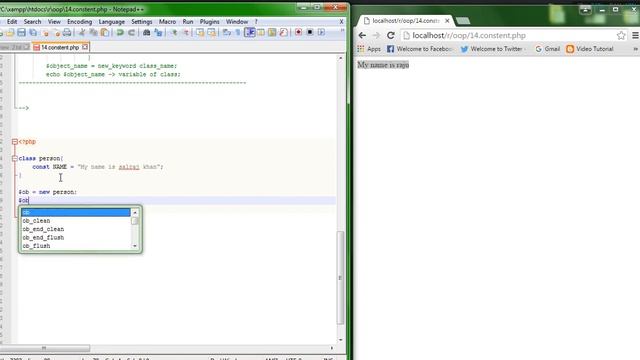This screenshot has height=360, width=640.
Task: Close the localhost Chrome tab
Action: [x=447, y=20]
